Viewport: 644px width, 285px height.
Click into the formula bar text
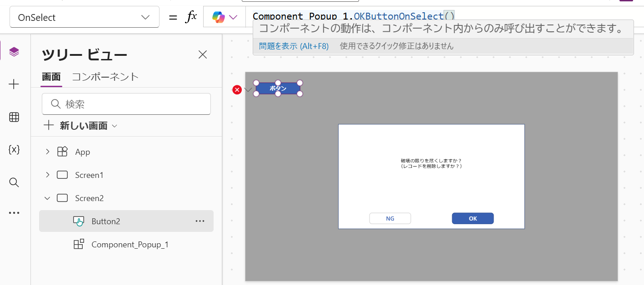(354, 16)
